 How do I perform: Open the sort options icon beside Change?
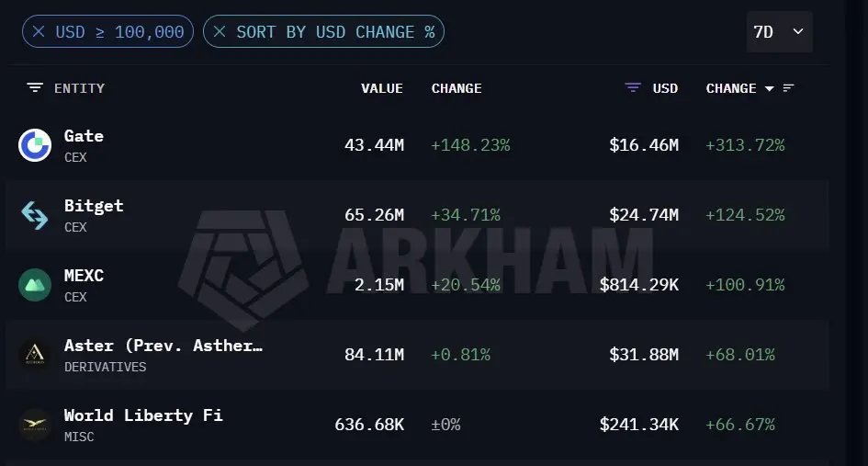[x=789, y=87]
